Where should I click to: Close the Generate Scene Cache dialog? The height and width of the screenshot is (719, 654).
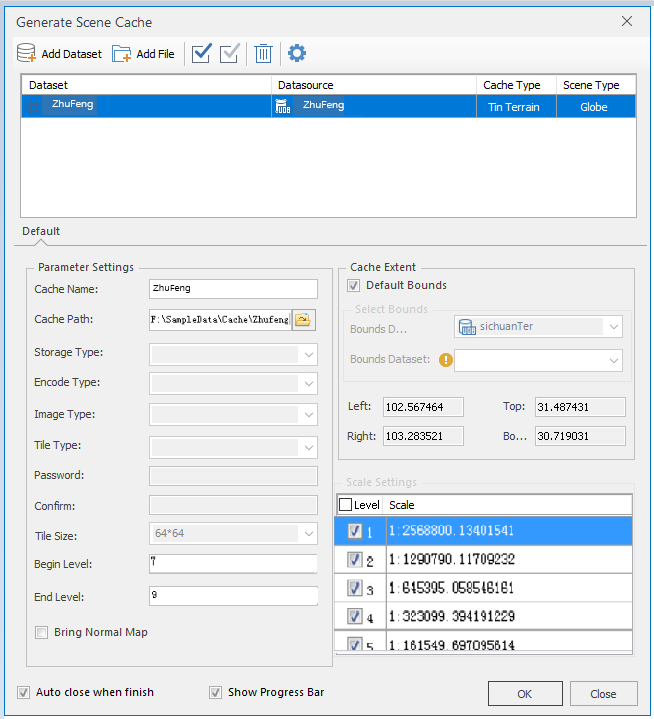coord(627,21)
